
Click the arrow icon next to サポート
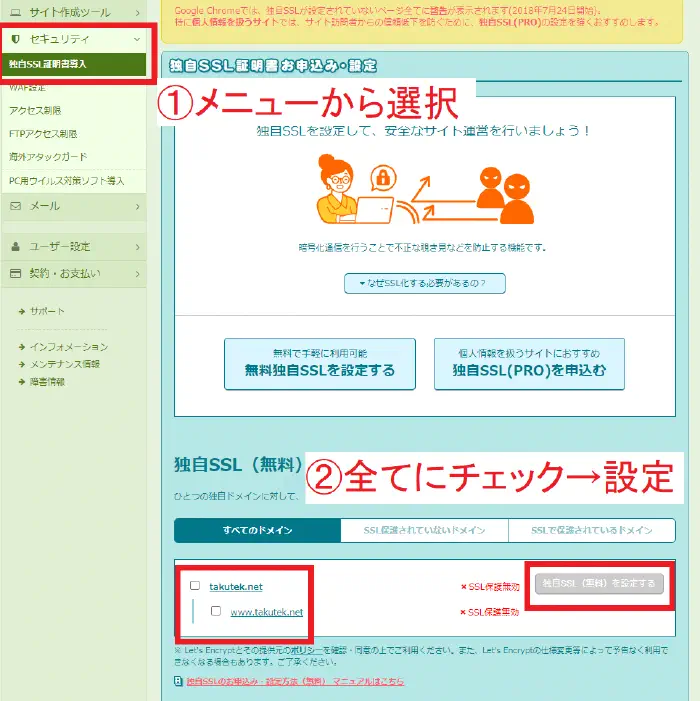tap(21, 312)
